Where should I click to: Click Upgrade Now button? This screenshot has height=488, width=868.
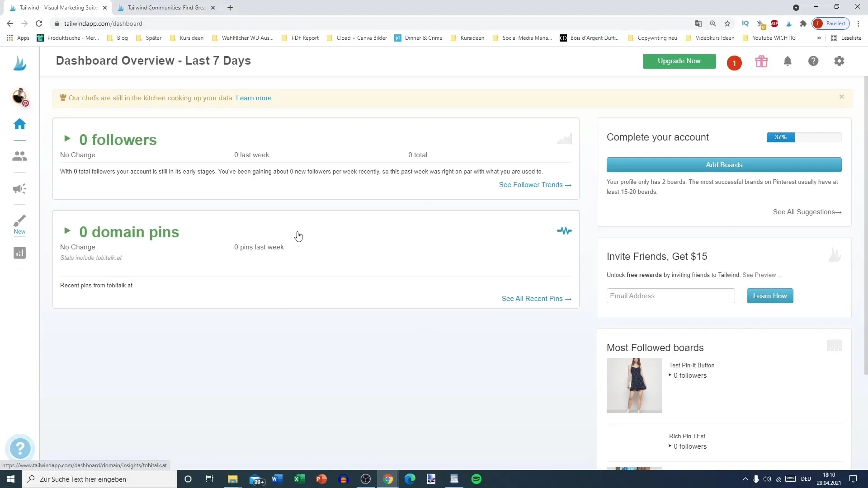(679, 60)
